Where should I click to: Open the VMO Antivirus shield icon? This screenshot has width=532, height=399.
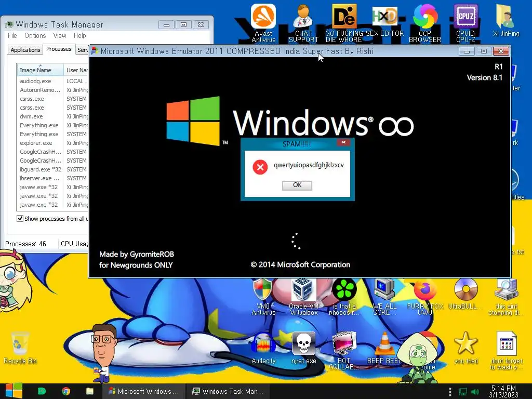263,297
